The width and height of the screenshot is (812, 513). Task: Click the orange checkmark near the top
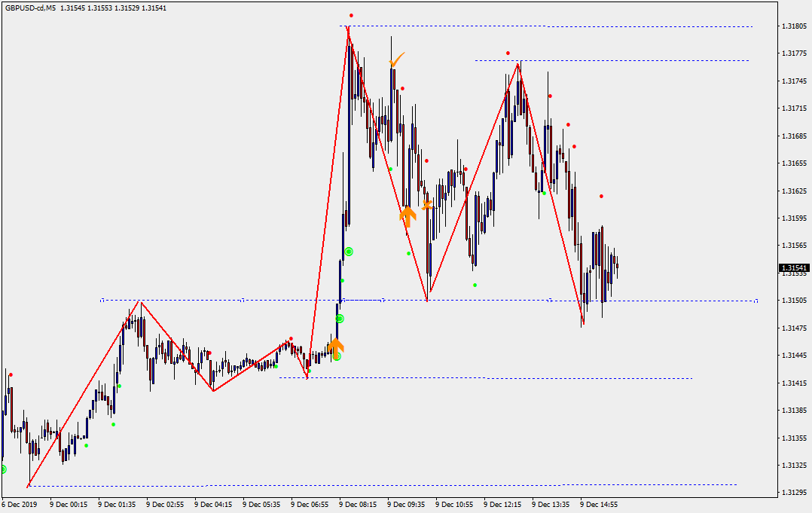[396, 59]
